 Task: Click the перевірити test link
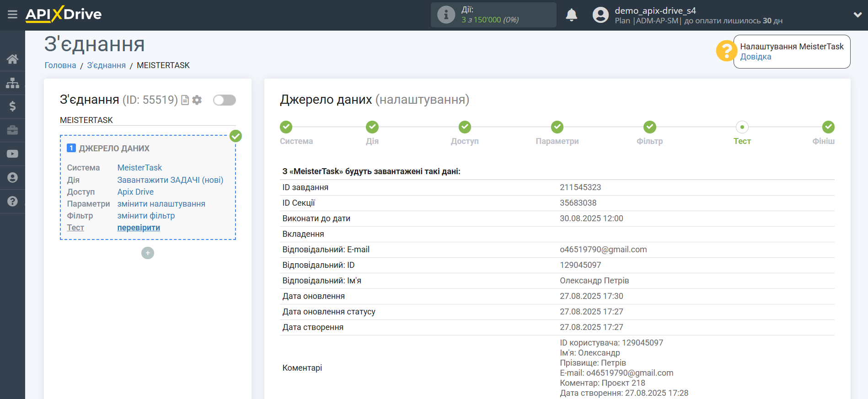pos(139,228)
